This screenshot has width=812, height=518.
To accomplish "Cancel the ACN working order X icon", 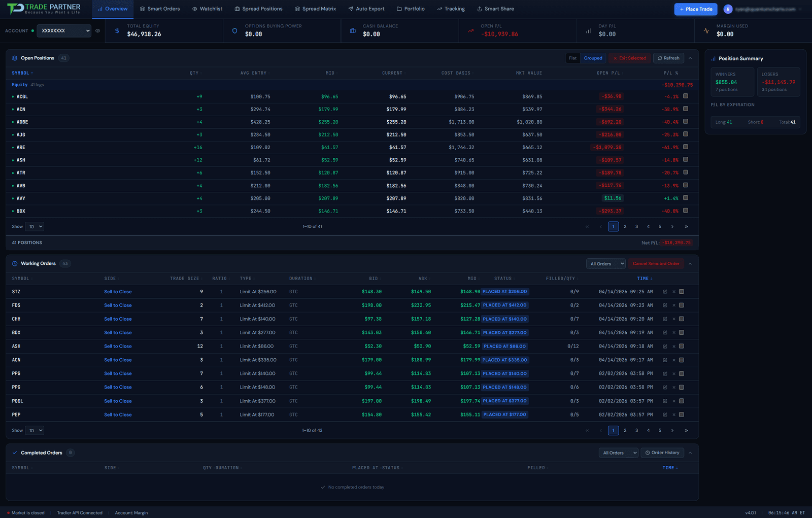I will click(x=674, y=360).
